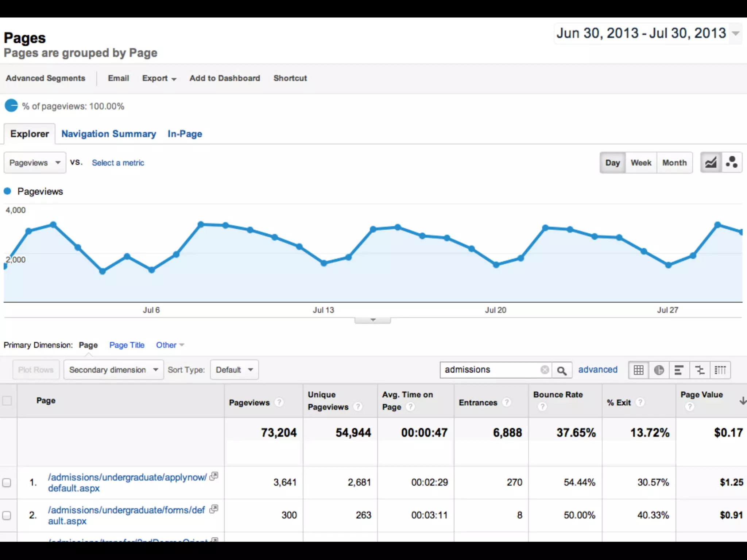Check the forms/default.aspx row checkbox

(7, 516)
